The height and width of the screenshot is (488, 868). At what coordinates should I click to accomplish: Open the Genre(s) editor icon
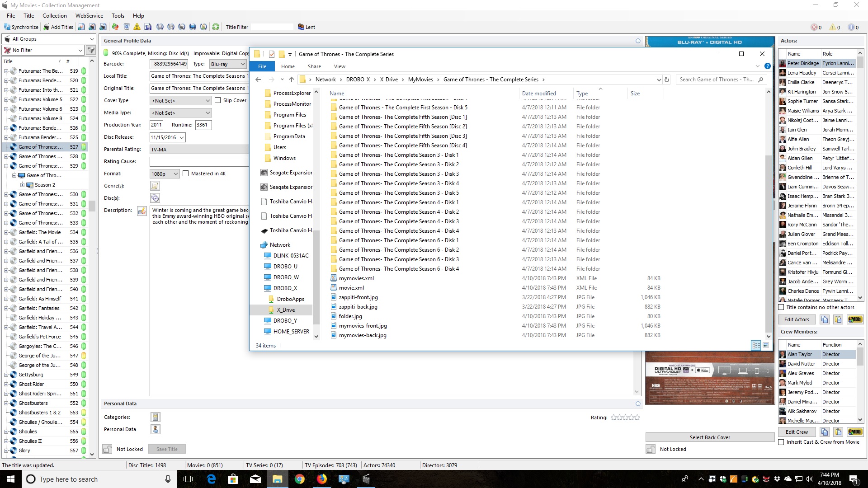coord(155,186)
